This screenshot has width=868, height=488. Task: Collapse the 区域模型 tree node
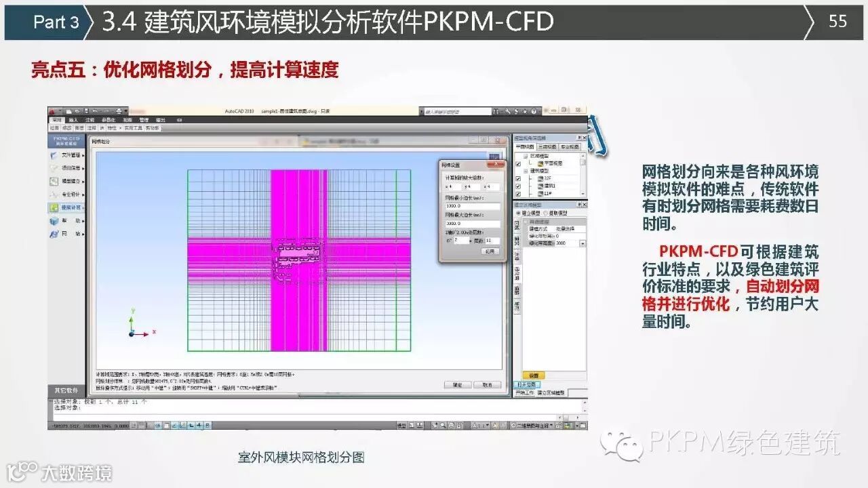(527, 155)
